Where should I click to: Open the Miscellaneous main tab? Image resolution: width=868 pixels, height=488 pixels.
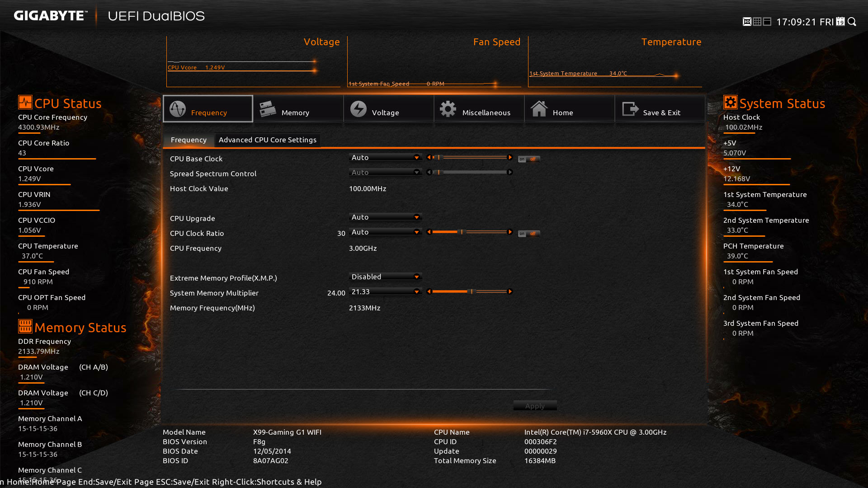[x=479, y=109]
